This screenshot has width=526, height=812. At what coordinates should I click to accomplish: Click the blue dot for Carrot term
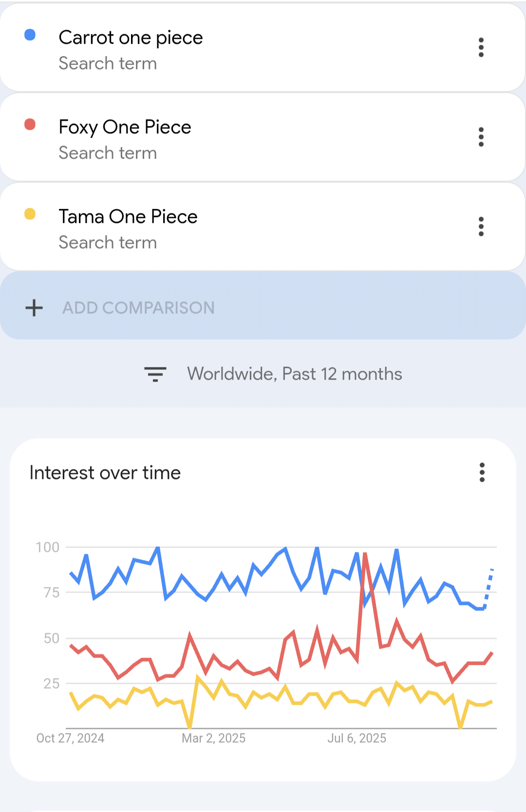click(30, 35)
